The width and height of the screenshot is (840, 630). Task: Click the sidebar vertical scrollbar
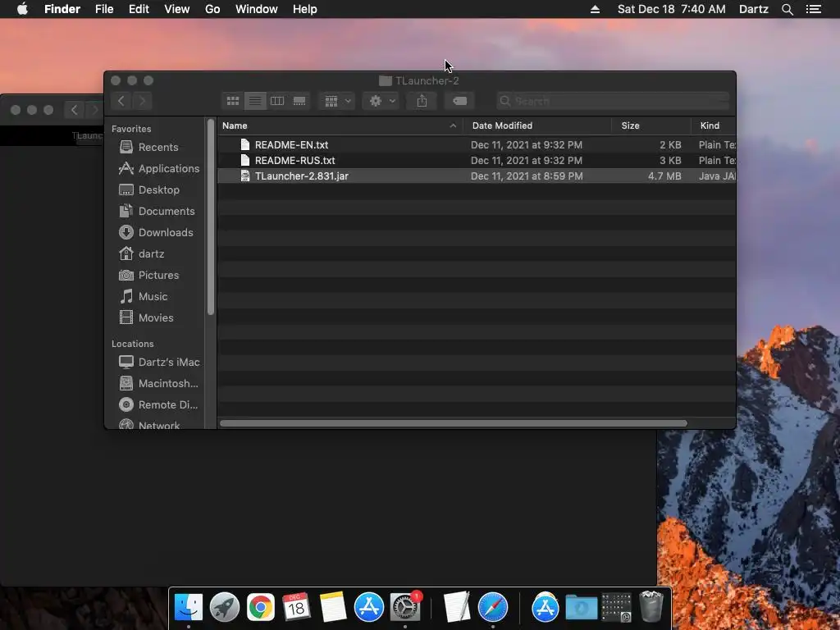coord(211,217)
